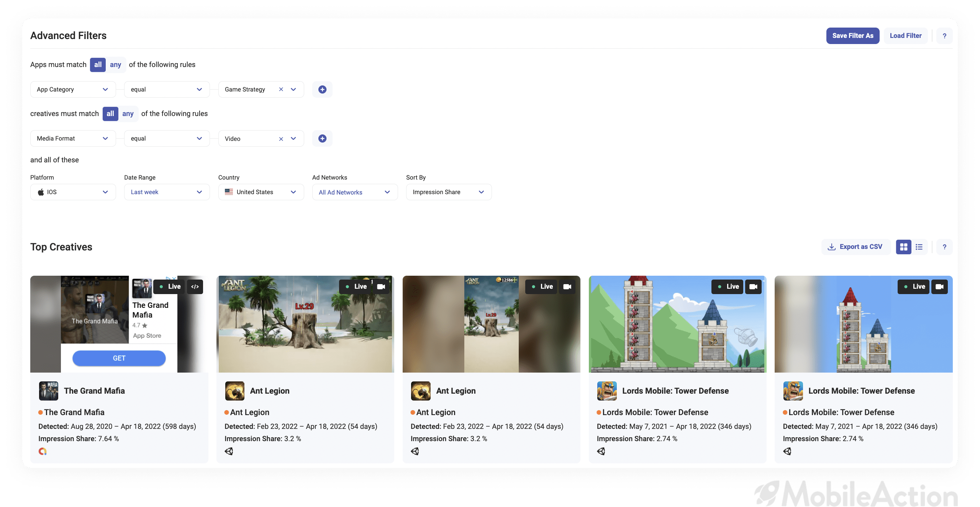The height and width of the screenshot is (507, 980).
Task: Click Unity icon under second Lords Mobile card
Action: 787,451
